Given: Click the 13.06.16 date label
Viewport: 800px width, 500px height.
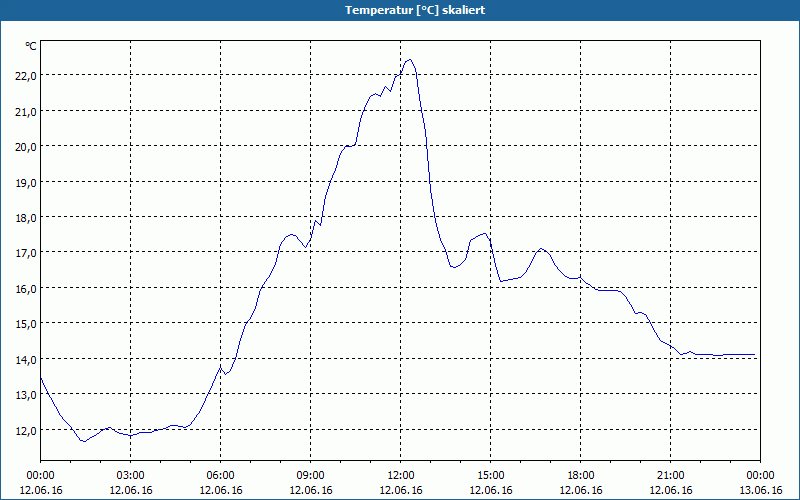Looking at the screenshot, I should (760, 490).
